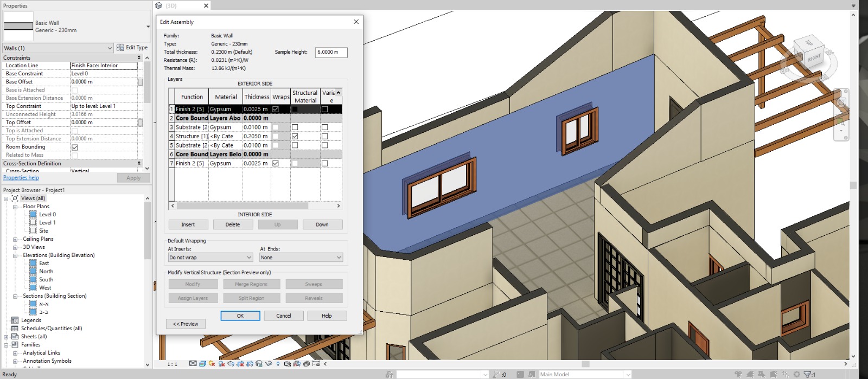Toggle Variable checkbox for Structure row 4
868x379 pixels.
tap(324, 136)
